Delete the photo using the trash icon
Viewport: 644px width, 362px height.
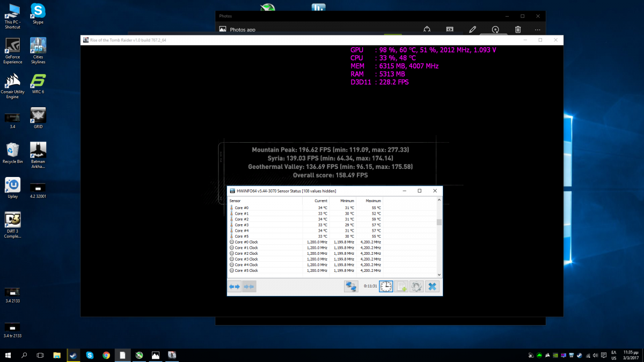pos(518,30)
